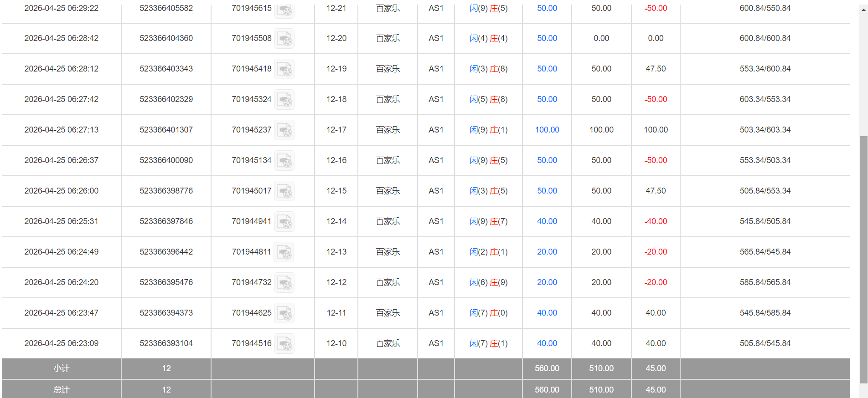
Task: Play the replay icon beside 701945418
Action: (284, 69)
